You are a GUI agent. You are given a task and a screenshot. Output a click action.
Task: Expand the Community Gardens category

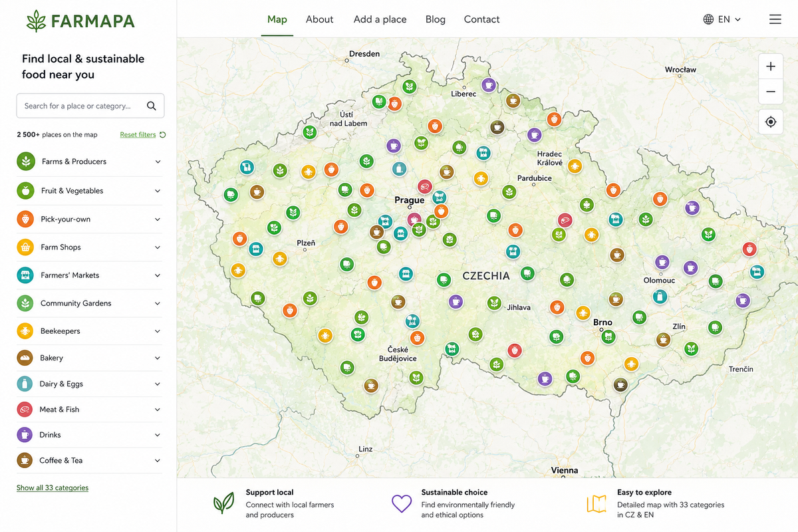(x=158, y=303)
